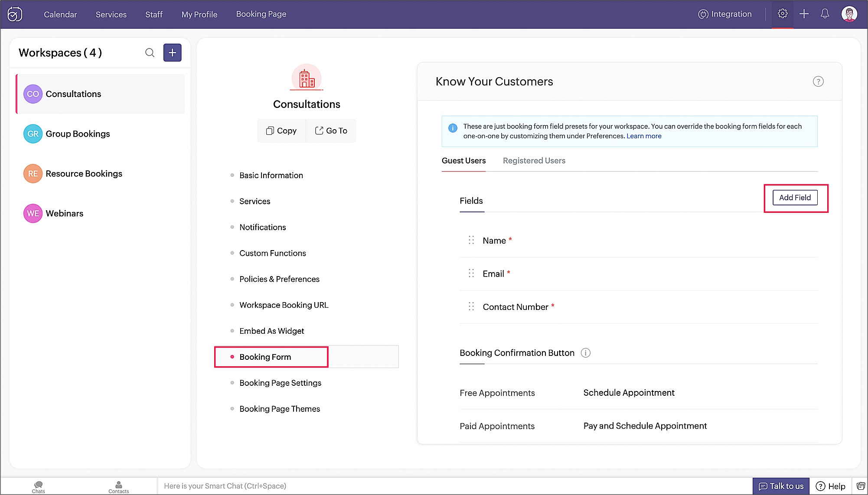
Task: Open the Calendar menu
Action: [x=60, y=14]
